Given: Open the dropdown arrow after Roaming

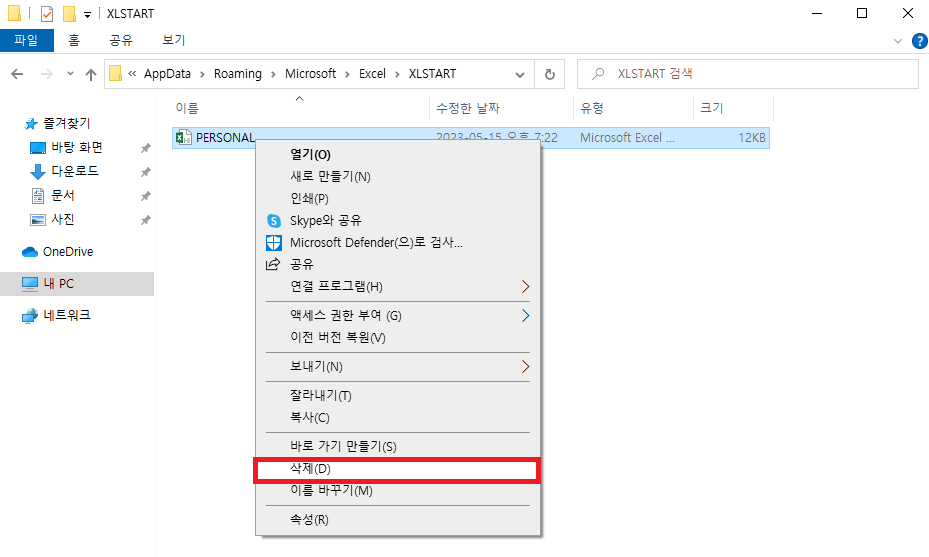Looking at the screenshot, I should click(273, 75).
